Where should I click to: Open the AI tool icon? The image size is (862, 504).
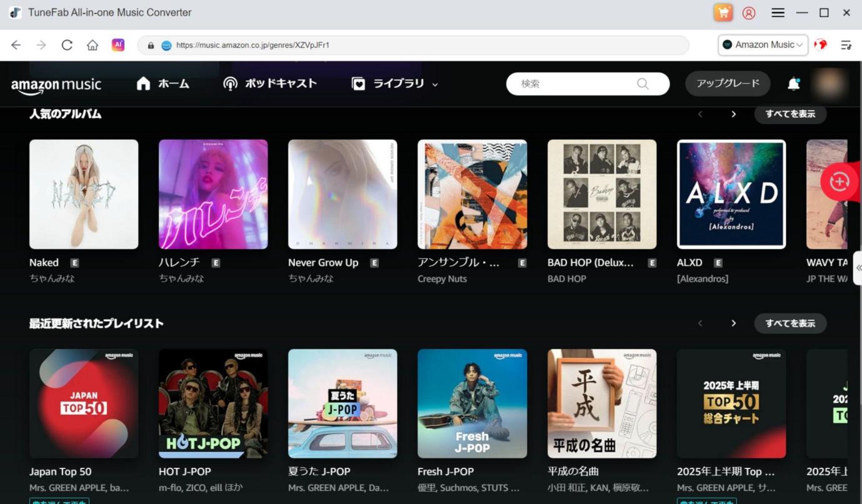click(x=118, y=44)
